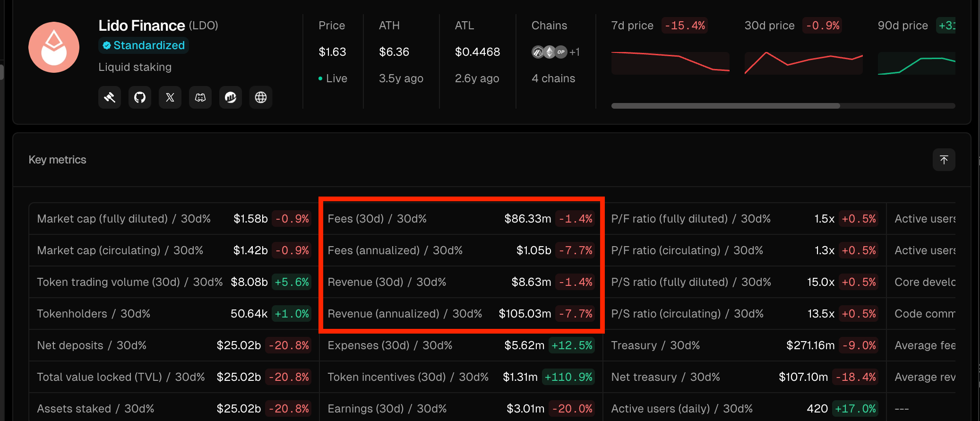Click the horizontal scrollbar under price charts

click(x=726, y=106)
